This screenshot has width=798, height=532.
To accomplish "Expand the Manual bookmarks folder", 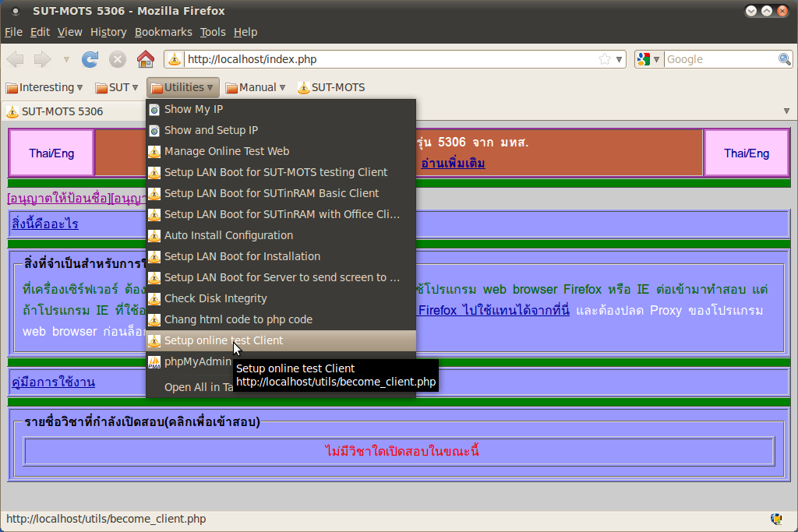I will 256,87.
